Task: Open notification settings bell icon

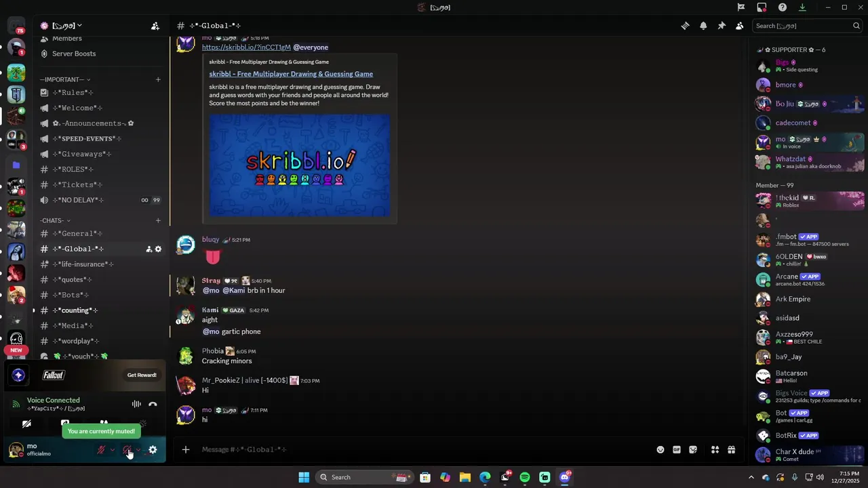Action: [x=703, y=26]
